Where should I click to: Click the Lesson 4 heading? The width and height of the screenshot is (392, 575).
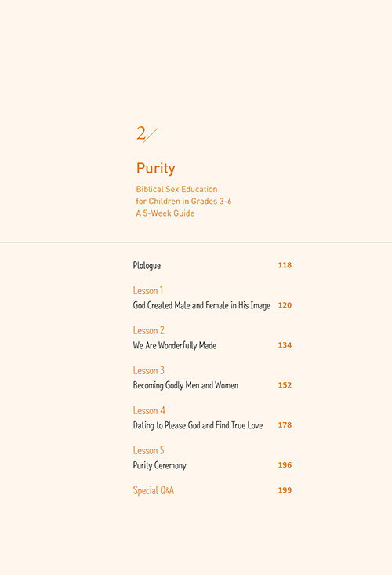point(149,410)
